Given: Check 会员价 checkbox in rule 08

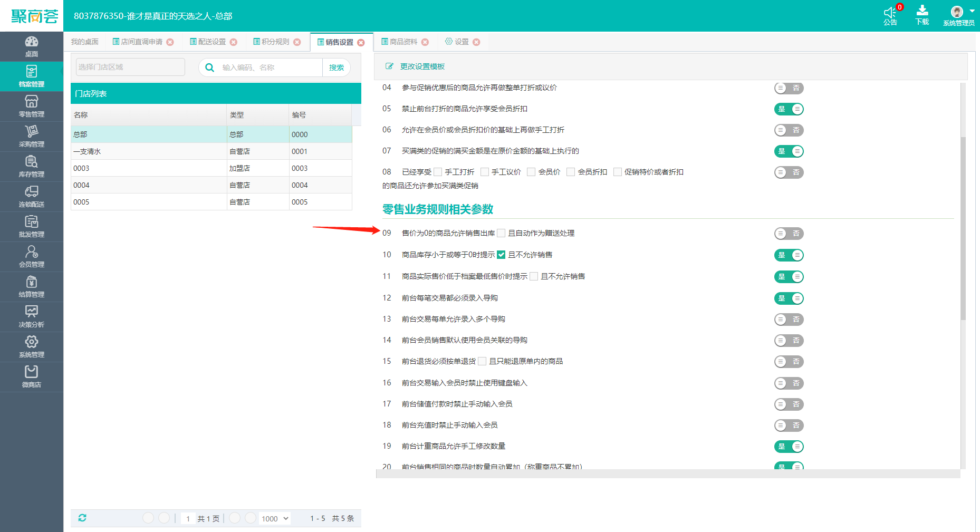Looking at the screenshot, I should click(x=531, y=172).
